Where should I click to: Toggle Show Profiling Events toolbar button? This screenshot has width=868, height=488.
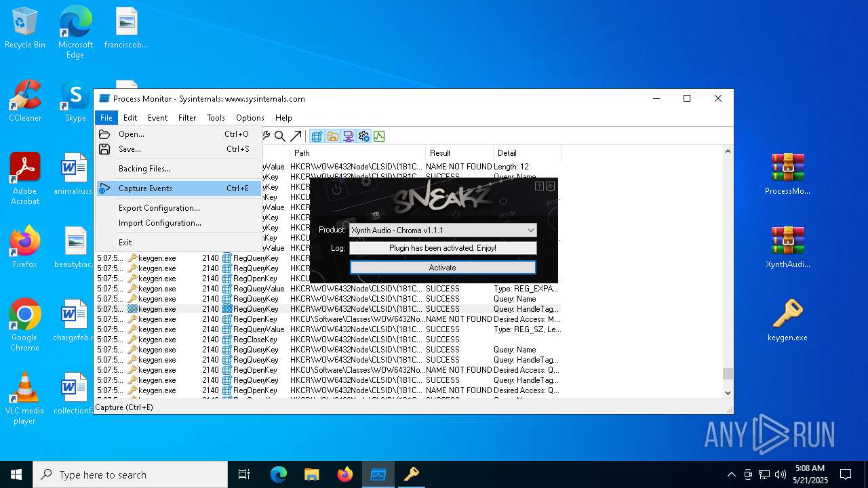[379, 136]
